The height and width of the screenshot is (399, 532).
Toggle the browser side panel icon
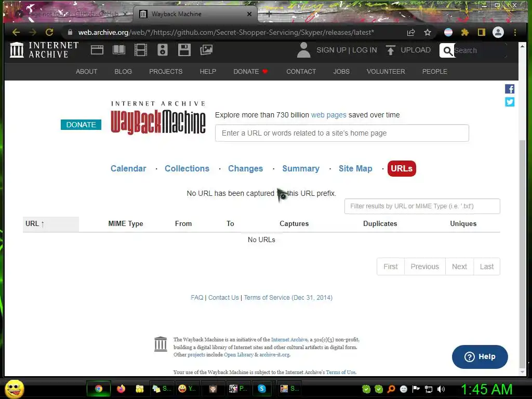482,32
